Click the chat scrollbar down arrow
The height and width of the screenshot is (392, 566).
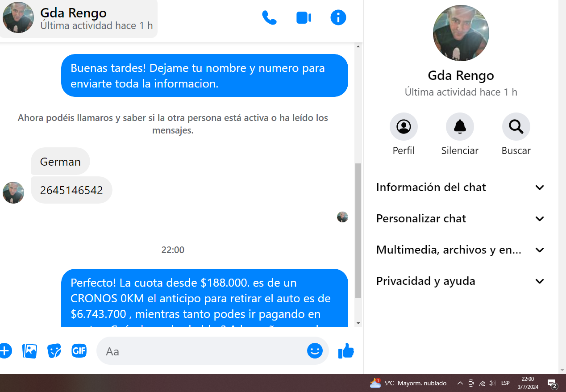[x=358, y=323]
